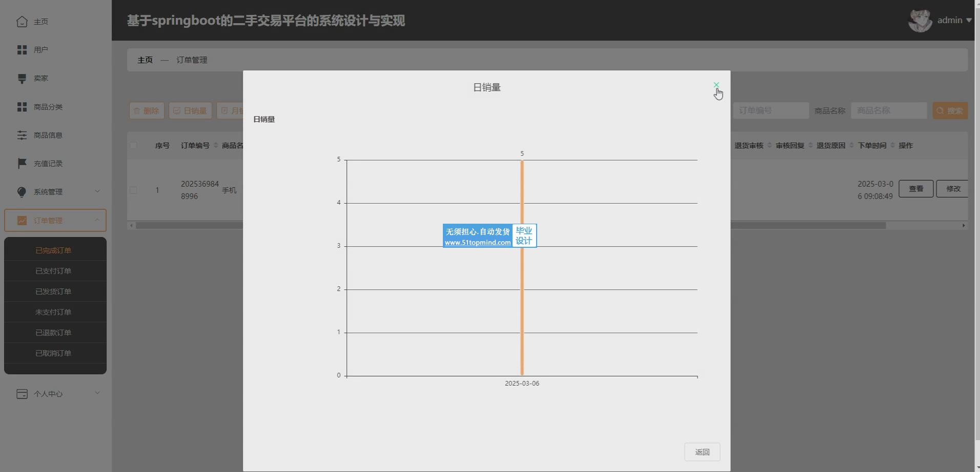Screen dimensions: 980x472
Task: Click the 用户 grid icon
Action: (22, 50)
